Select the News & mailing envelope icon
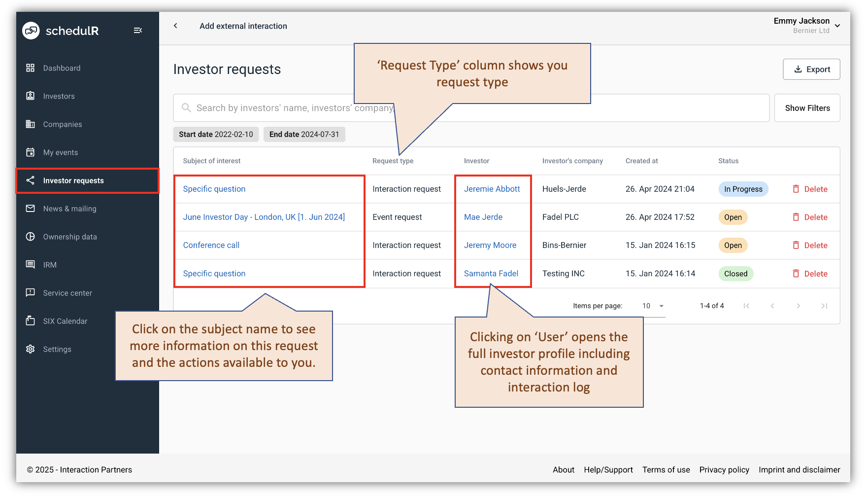The height and width of the screenshot is (496, 868). tap(31, 209)
